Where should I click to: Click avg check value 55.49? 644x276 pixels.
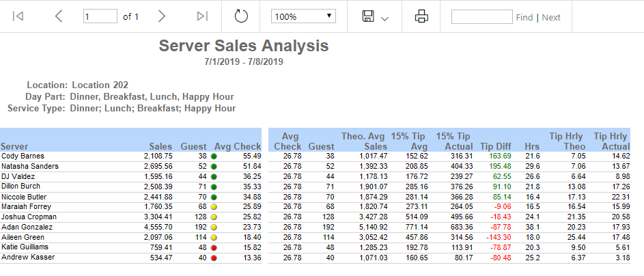[252, 156]
